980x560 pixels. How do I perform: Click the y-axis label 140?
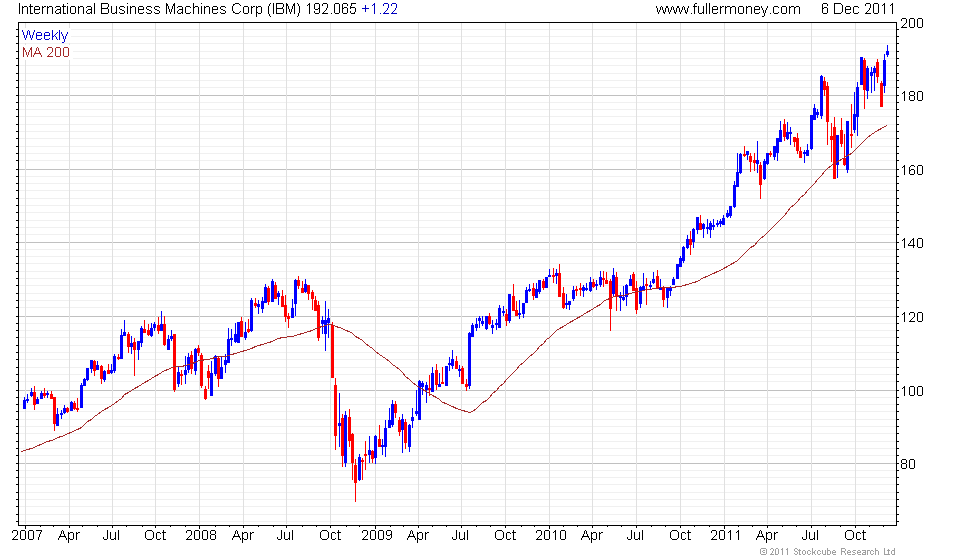912,243
